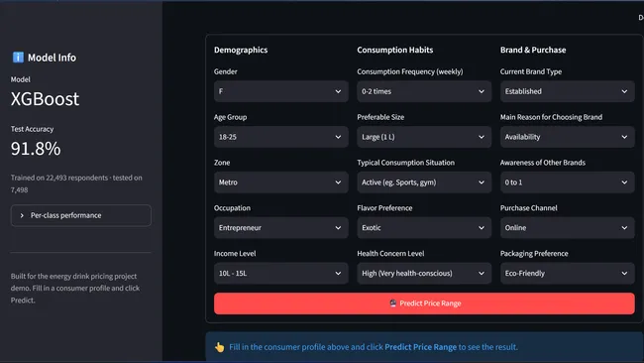Open the Income Level dropdown showing 10L - 15L
644x363 pixels.
tap(281, 274)
